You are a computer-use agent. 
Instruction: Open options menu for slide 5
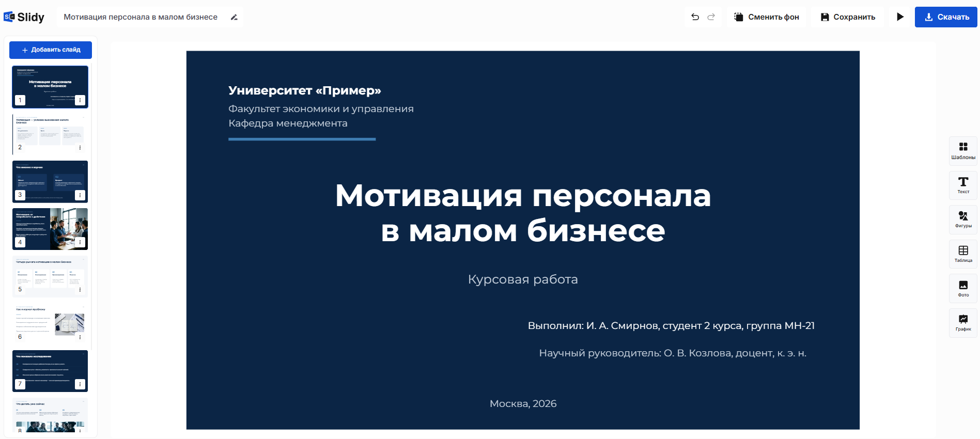point(80,290)
